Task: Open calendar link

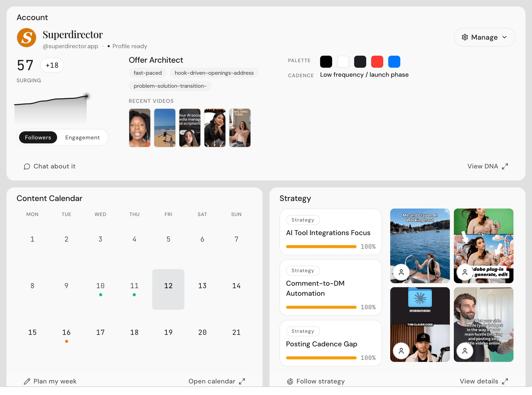Action: pos(217,381)
